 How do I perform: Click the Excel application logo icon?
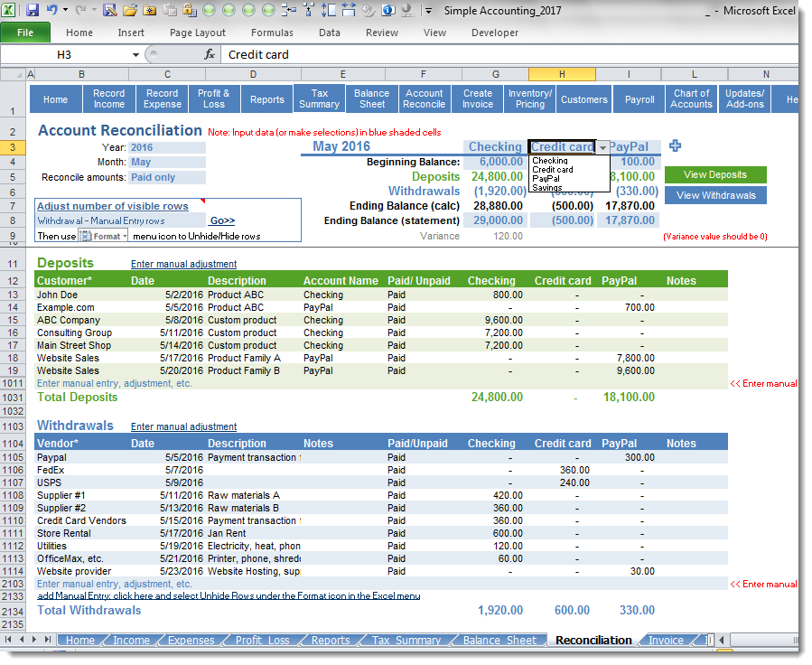[x=8, y=10]
